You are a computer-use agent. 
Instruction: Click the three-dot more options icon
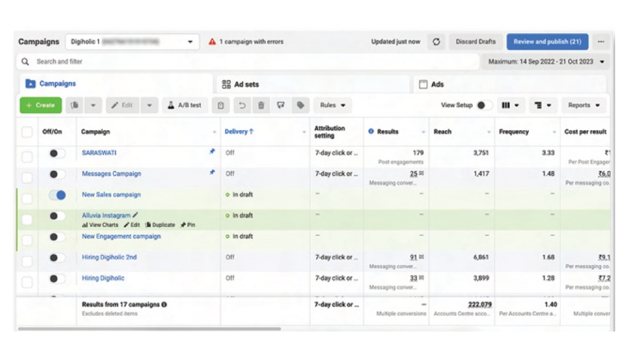[x=600, y=42]
